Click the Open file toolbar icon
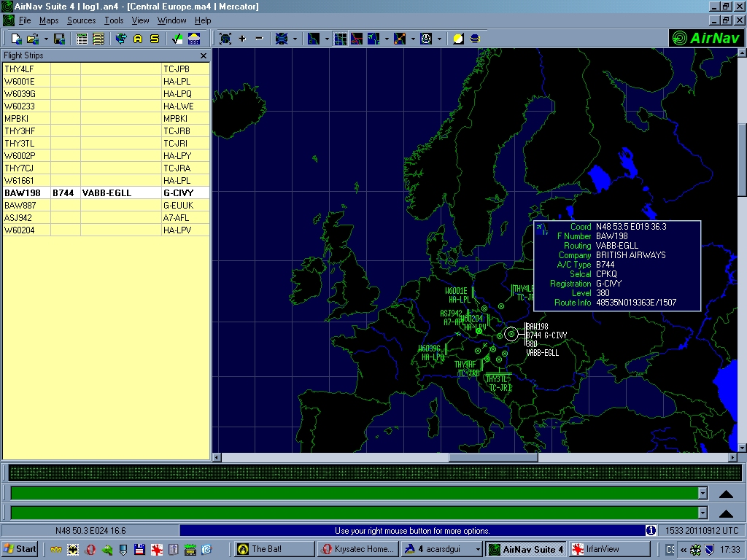 coord(32,39)
